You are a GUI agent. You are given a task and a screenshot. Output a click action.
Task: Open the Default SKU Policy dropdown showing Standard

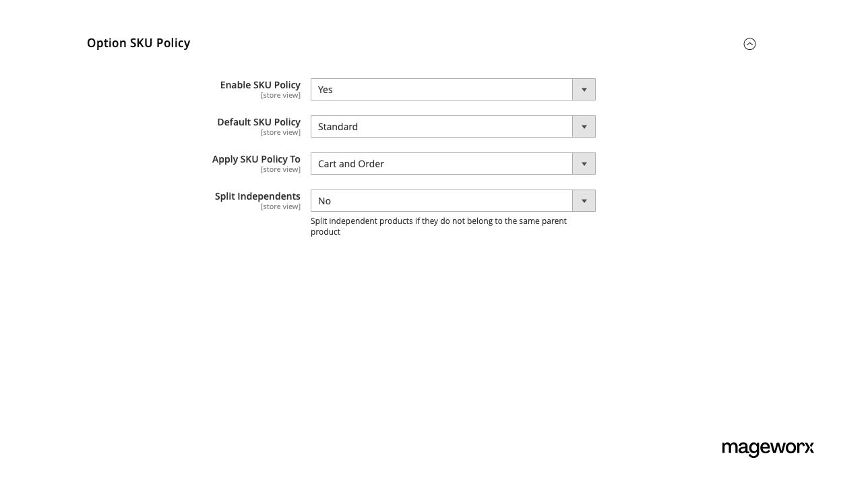click(441, 126)
